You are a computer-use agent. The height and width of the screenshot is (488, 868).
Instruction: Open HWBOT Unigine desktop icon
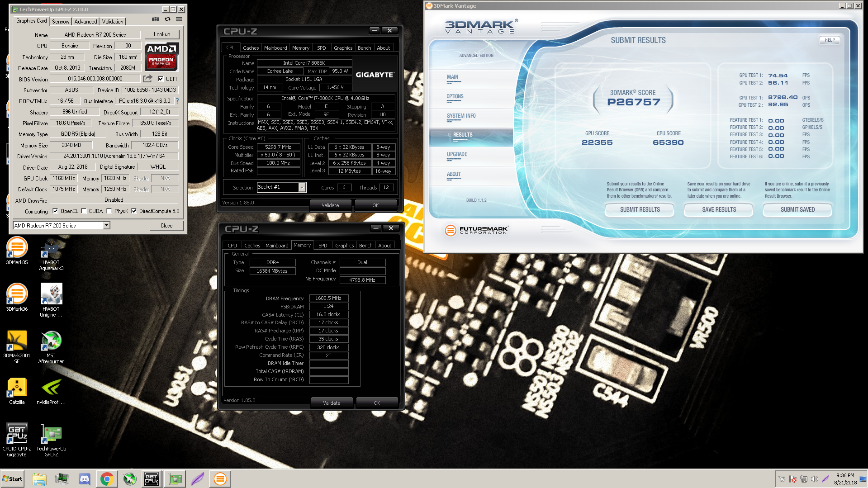pyautogui.click(x=51, y=301)
